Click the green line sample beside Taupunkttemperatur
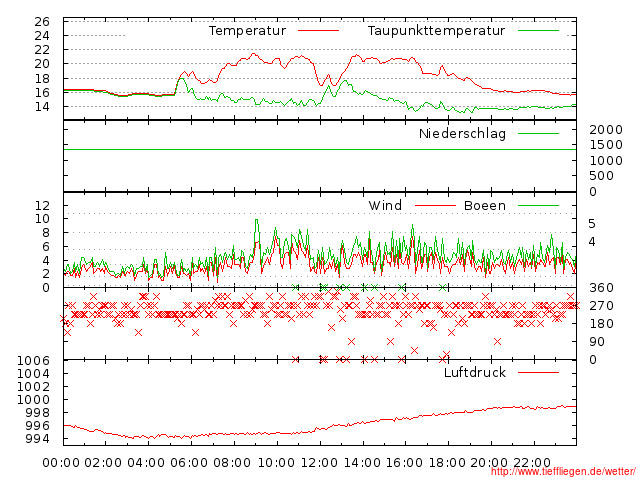The height and width of the screenshot is (480, 640). [538, 31]
